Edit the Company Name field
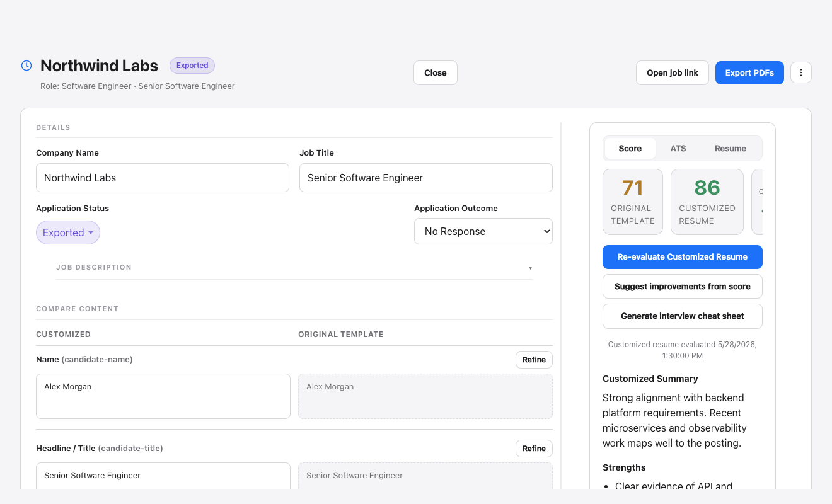Screen dimensions: 832x504 [x=163, y=178]
